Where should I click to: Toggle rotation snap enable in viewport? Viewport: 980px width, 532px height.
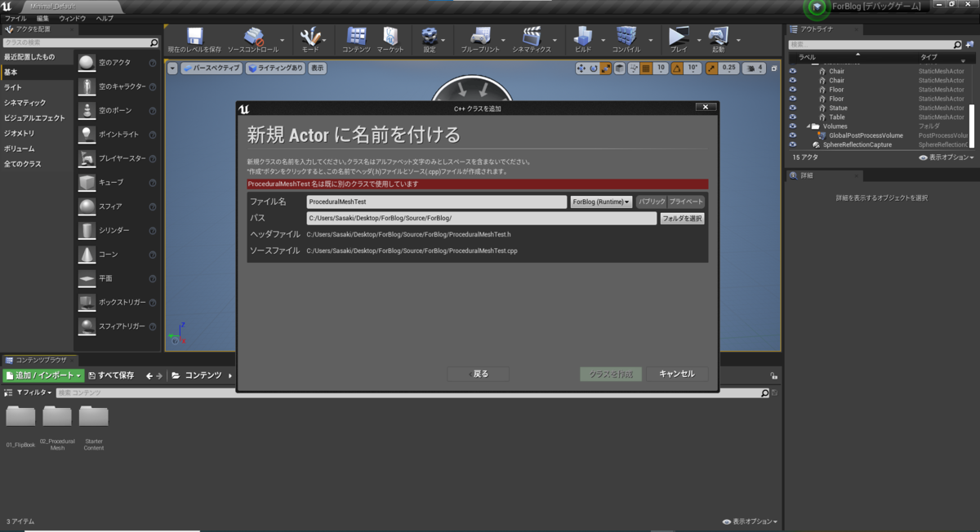677,69
